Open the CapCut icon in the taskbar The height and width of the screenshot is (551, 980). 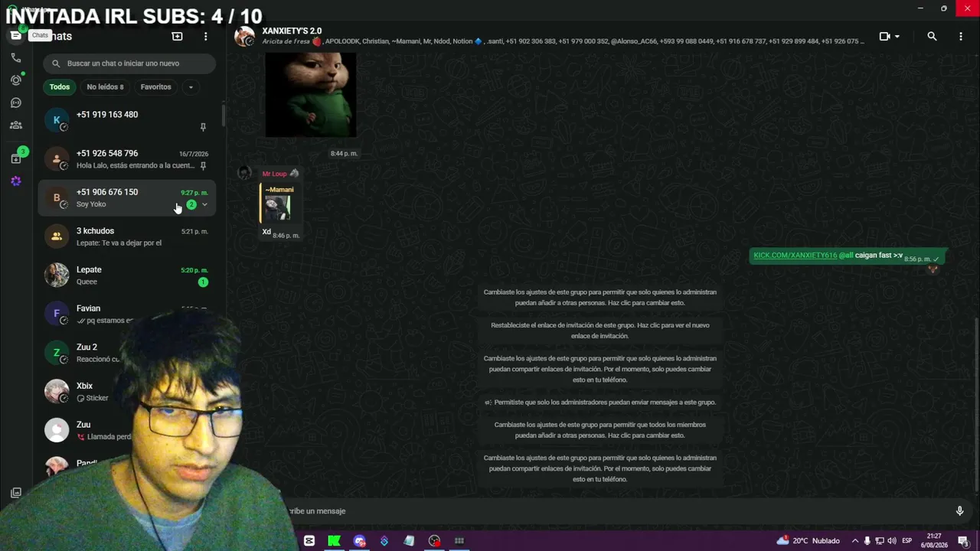point(309,541)
